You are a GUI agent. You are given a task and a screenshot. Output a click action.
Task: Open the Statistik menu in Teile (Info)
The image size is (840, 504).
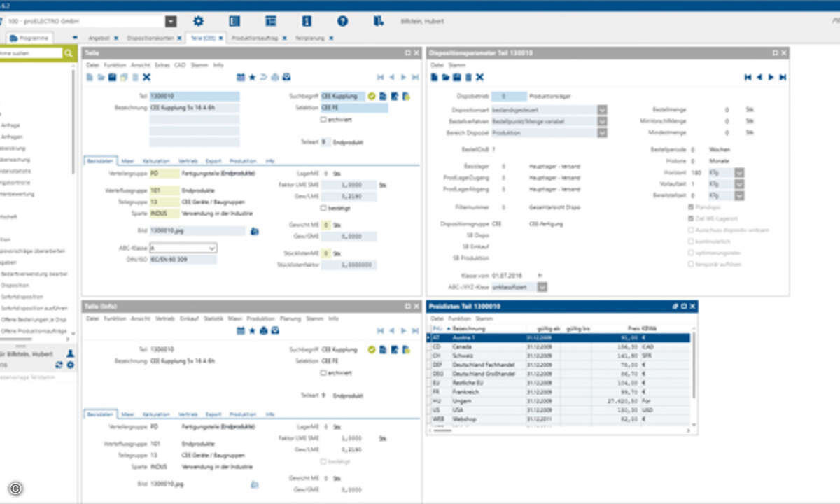coord(213,318)
